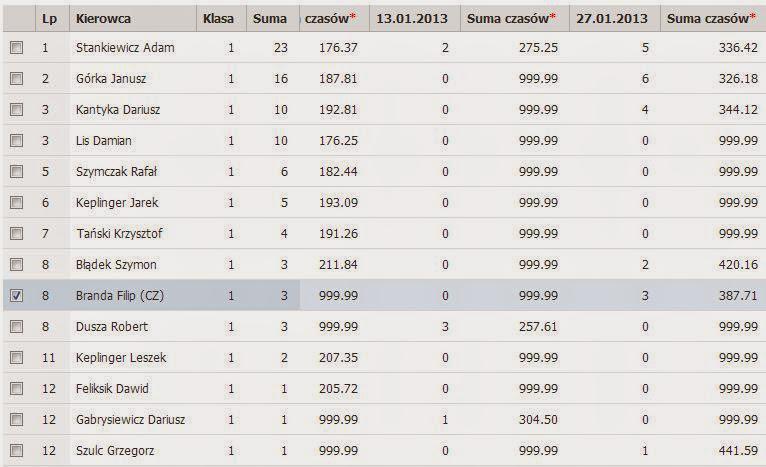Viewport: 766px width, 467px height.
Task: Tick the Feliksik Dawid checkbox
Action: (16, 389)
